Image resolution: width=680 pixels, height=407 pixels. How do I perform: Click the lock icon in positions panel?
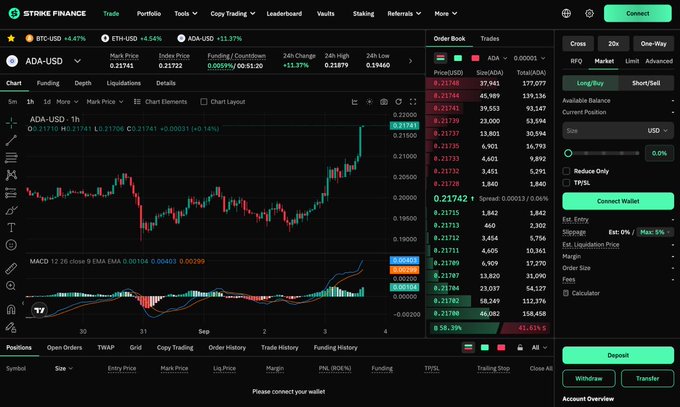[x=520, y=348]
